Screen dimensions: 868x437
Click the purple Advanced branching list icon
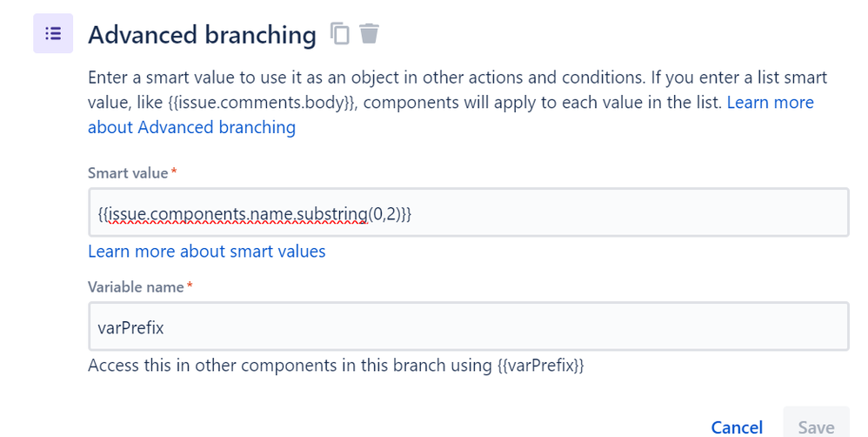pos(53,34)
